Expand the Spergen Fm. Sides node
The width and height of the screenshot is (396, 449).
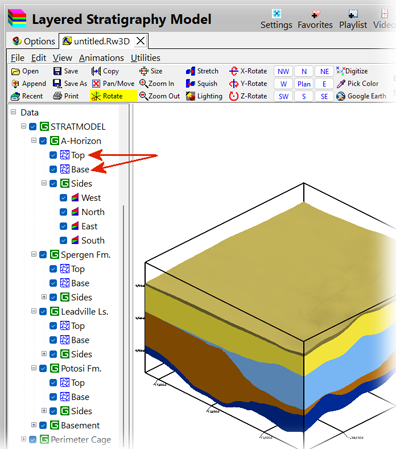tap(44, 297)
